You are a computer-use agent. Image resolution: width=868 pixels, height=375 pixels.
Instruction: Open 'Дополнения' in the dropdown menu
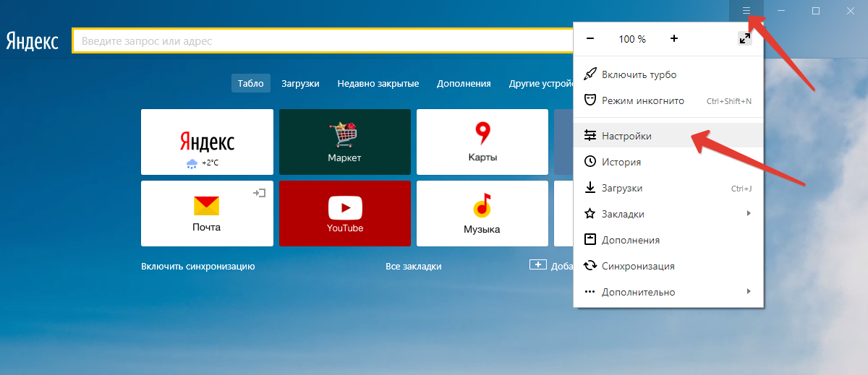coord(668,240)
